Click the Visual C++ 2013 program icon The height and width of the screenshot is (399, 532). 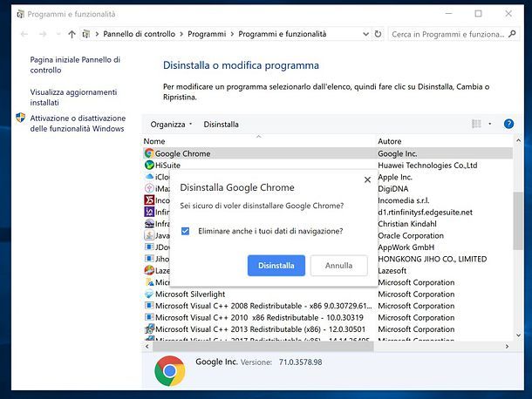149,328
